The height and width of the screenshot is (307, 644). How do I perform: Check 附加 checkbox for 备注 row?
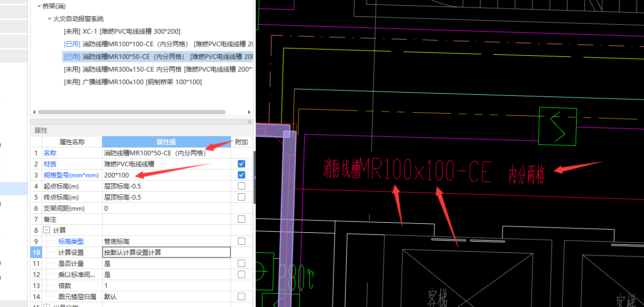(241, 219)
